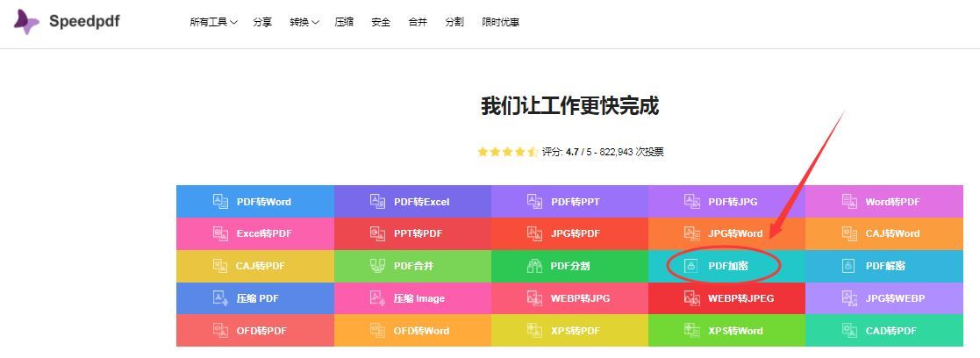The height and width of the screenshot is (358, 980).
Task: Open the 压缩 navigation item
Action: click(344, 23)
